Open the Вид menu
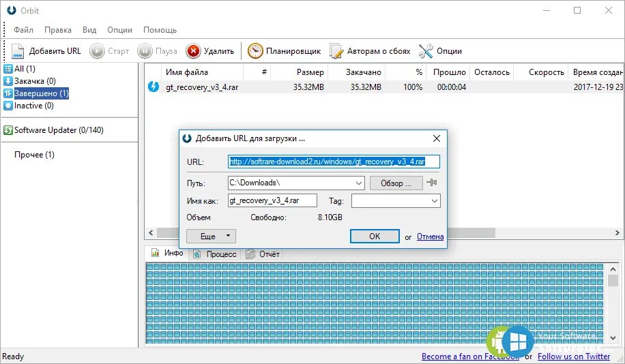This screenshot has height=364, width=625. pos(89,30)
